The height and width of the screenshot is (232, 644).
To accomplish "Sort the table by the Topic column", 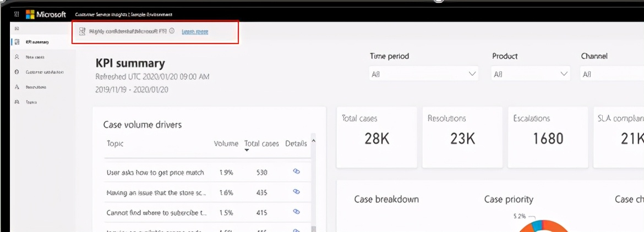I will (115, 143).
